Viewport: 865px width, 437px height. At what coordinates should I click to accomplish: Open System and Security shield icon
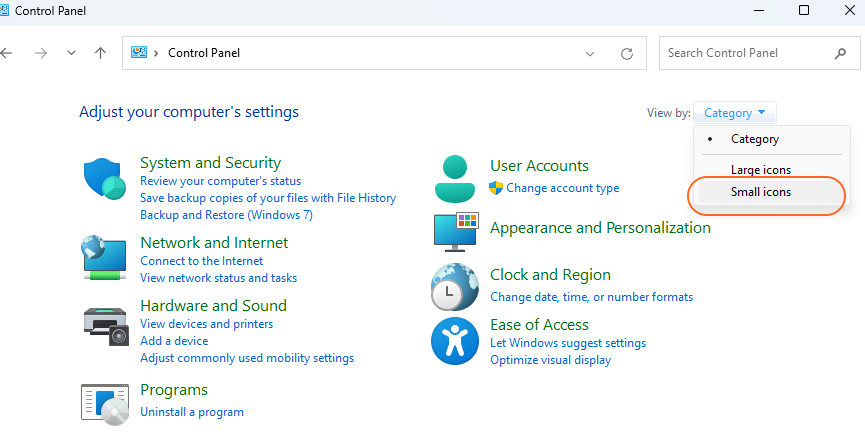(105, 179)
